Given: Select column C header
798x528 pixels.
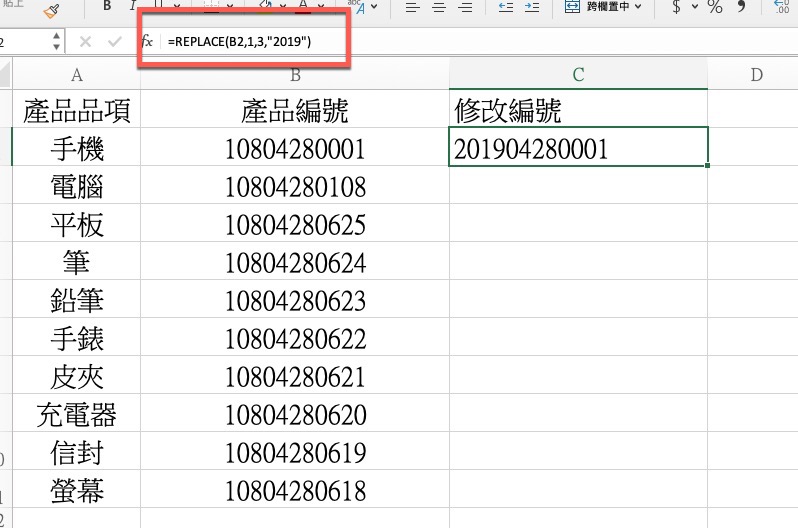Looking at the screenshot, I should (579, 75).
